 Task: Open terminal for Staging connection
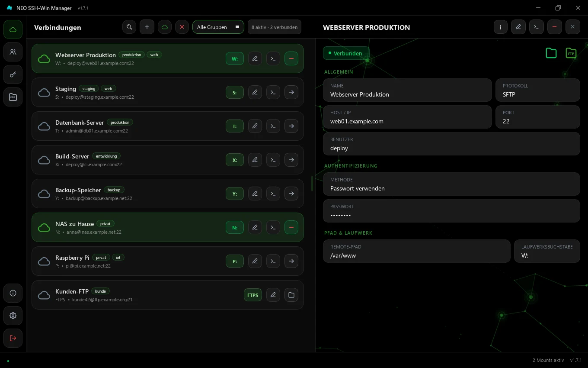273,92
